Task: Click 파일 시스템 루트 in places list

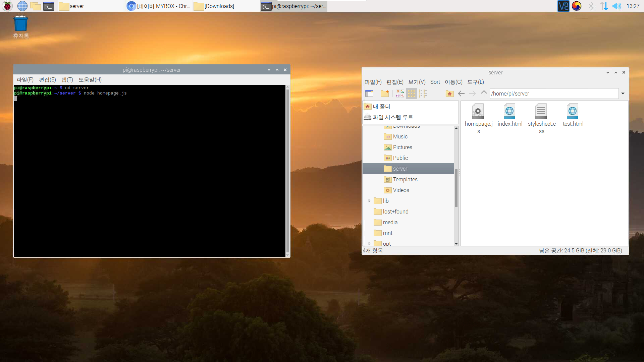Action: click(x=393, y=117)
